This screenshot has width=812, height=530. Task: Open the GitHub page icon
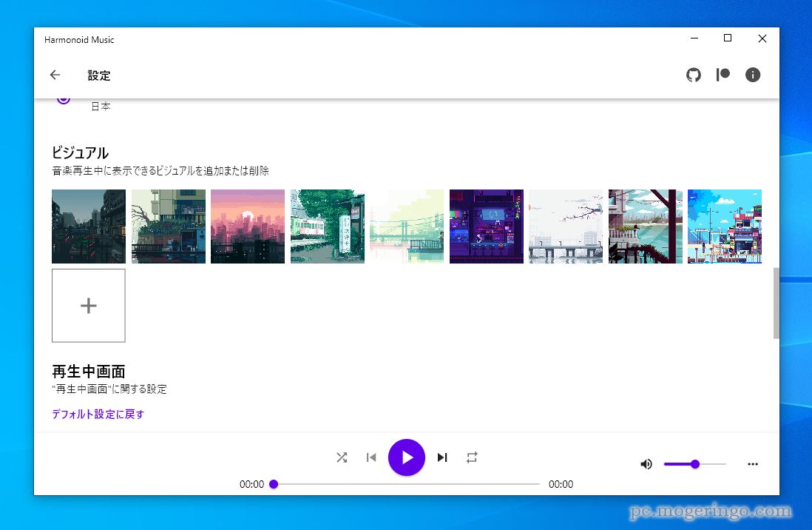[694, 76]
